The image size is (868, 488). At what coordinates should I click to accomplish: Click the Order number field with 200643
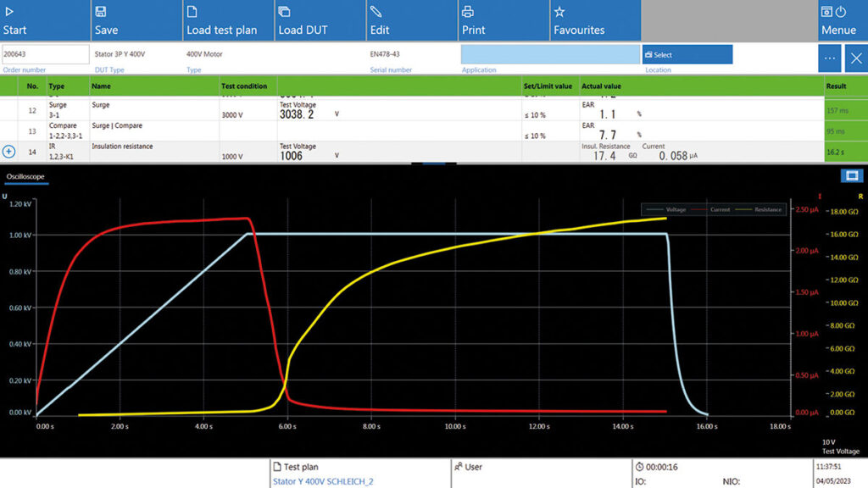[x=45, y=54]
